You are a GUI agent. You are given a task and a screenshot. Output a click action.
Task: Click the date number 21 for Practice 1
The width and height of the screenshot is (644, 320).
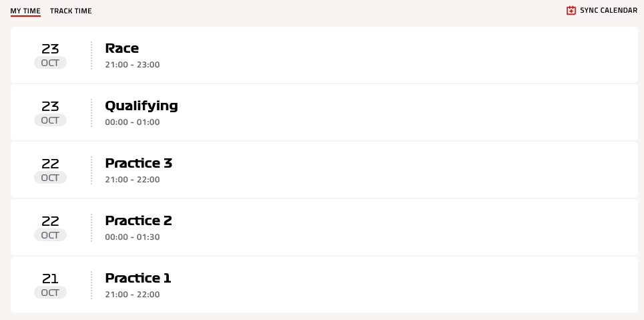[50, 279]
